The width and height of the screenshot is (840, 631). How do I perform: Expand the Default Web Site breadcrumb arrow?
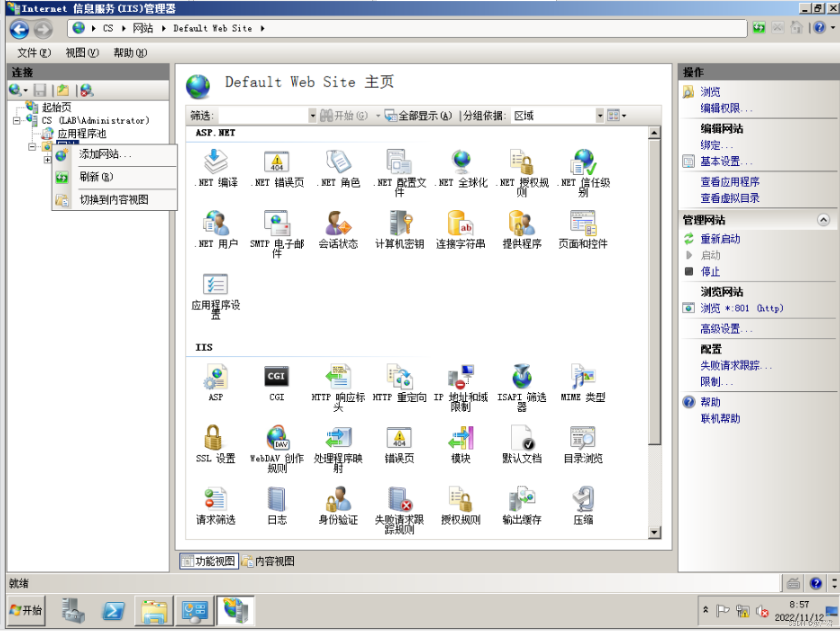click(263, 28)
